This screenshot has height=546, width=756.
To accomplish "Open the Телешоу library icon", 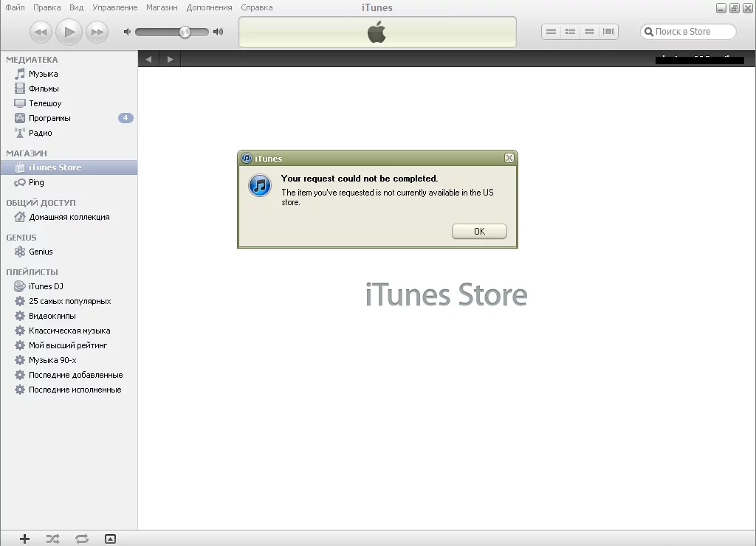I will (20, 103).
